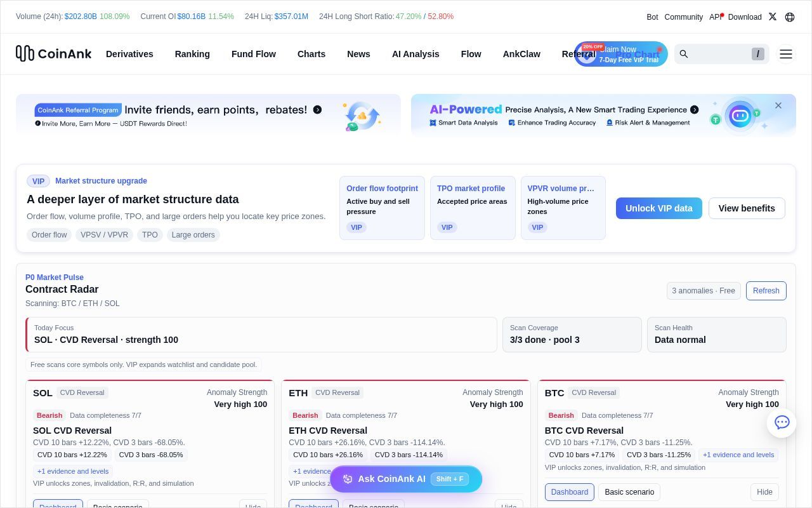Click Today Focus SOL CVD Reversal card
812x508 pixels.
261,335
